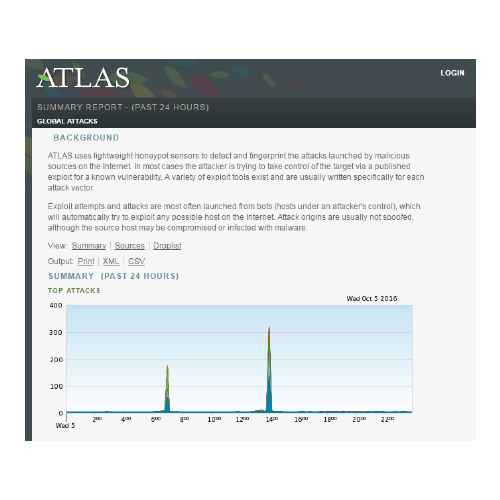Click the 400 y-axis label
The image size is (500, 500).
(x=56, y=305)
